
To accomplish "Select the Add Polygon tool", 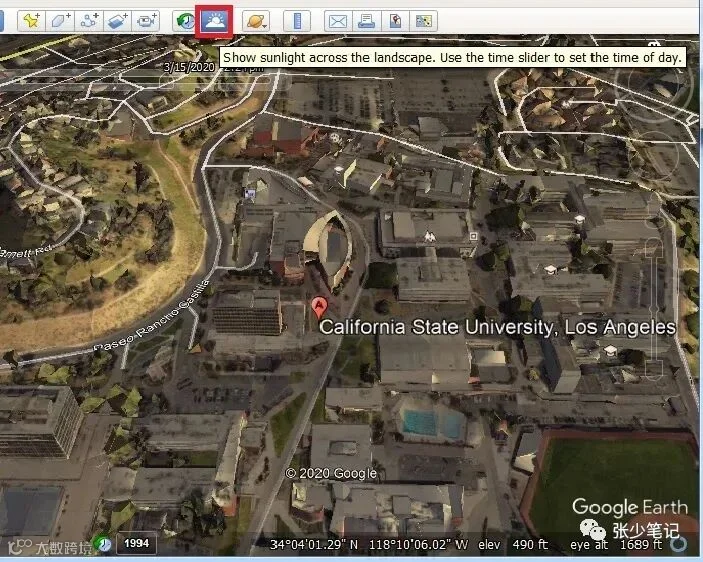I will pos(60,21).
